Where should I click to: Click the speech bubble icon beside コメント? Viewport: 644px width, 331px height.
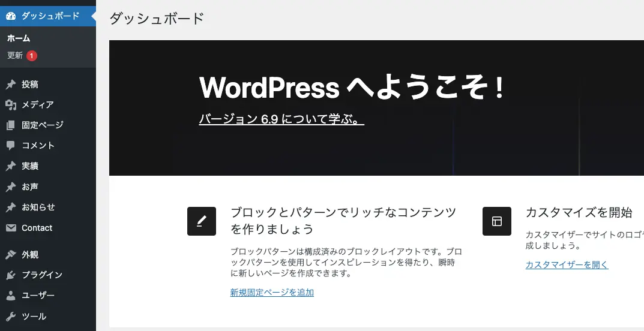pos(11,146)
